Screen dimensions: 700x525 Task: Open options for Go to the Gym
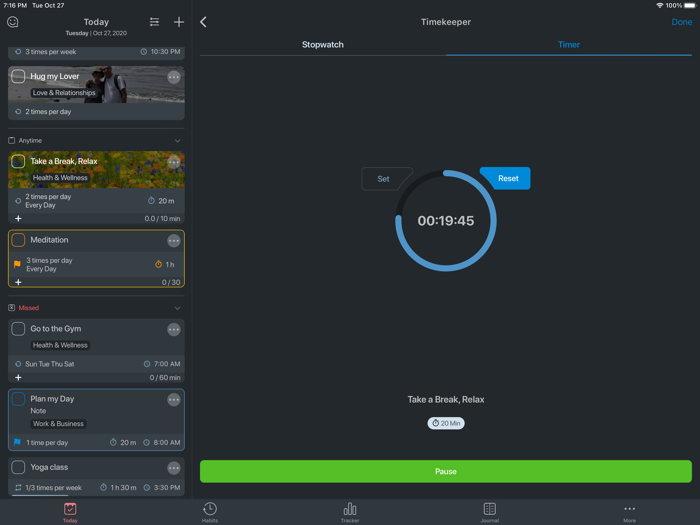174,329
